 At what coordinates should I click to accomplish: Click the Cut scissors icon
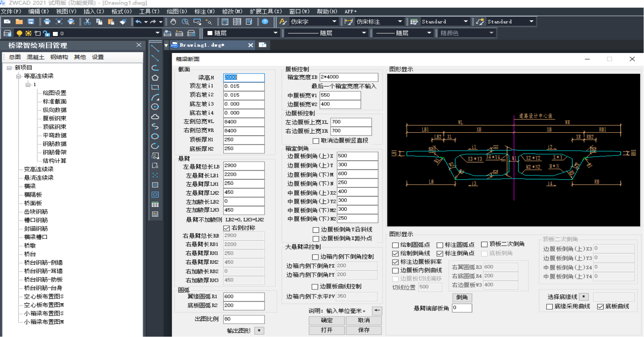[87, 22]
